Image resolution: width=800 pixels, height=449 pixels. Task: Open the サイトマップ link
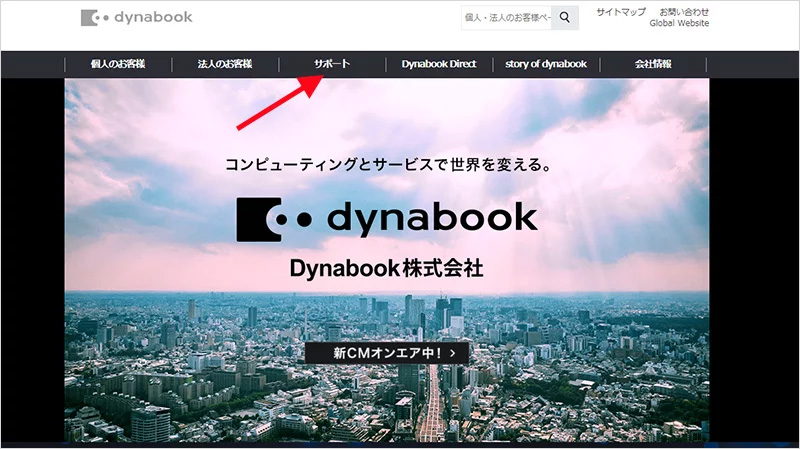(x=621, y=12)
